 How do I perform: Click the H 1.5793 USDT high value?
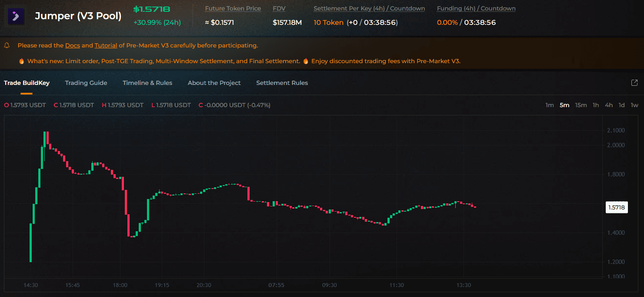(x=123, y=105)
